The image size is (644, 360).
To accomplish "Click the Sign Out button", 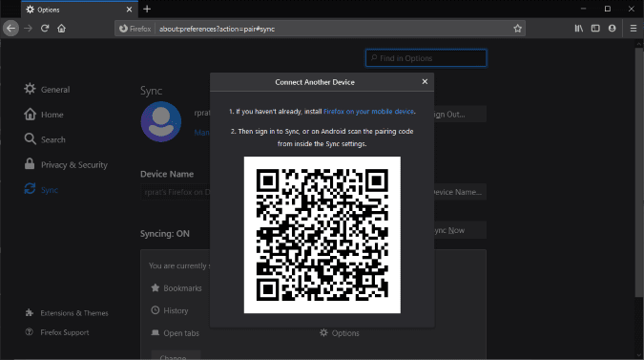I will (x=460, y=115).
